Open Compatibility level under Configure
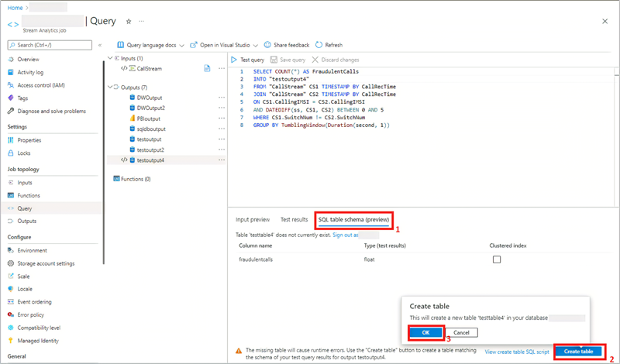The height and width of the screenshot is (364, 620). (x=39, y=328)
